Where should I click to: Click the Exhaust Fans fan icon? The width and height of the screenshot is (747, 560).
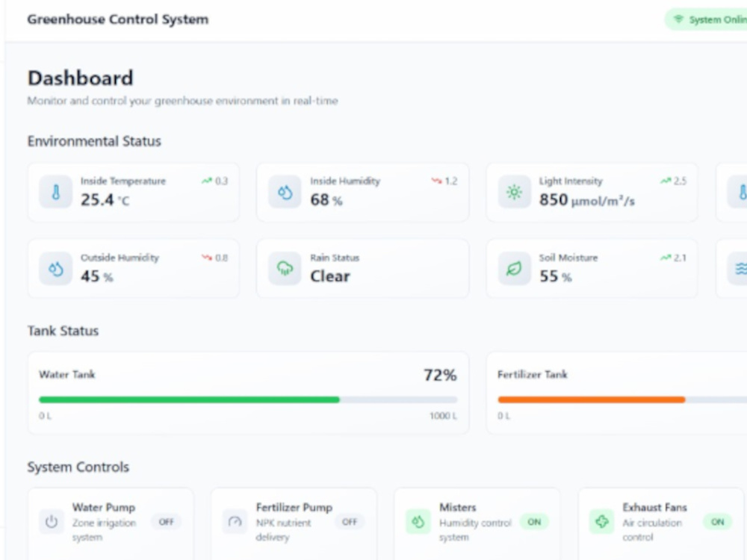point(601,521)
